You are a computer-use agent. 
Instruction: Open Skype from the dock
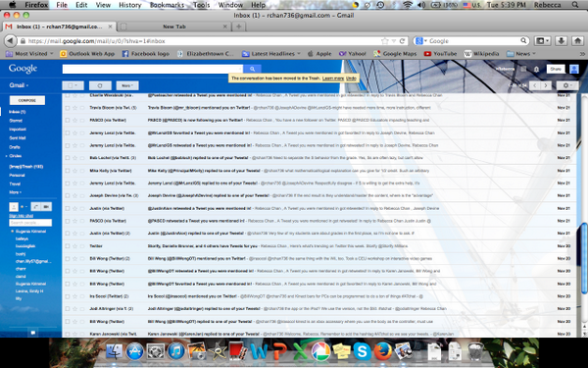click(363, 351)
